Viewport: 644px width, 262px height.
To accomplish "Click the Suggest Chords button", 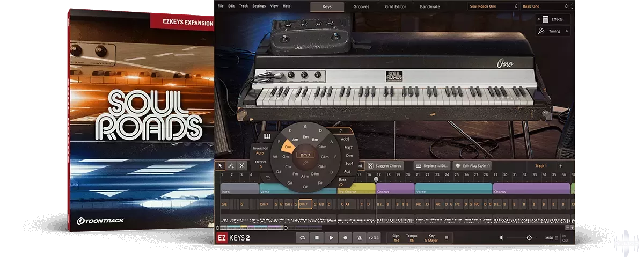I will click(385, 166).
